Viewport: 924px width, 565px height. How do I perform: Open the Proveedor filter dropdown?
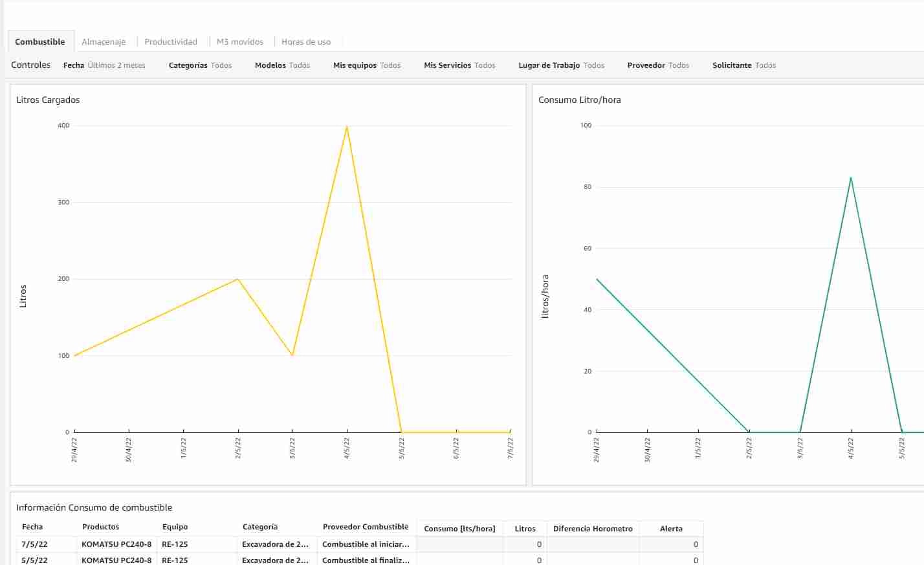658,65
